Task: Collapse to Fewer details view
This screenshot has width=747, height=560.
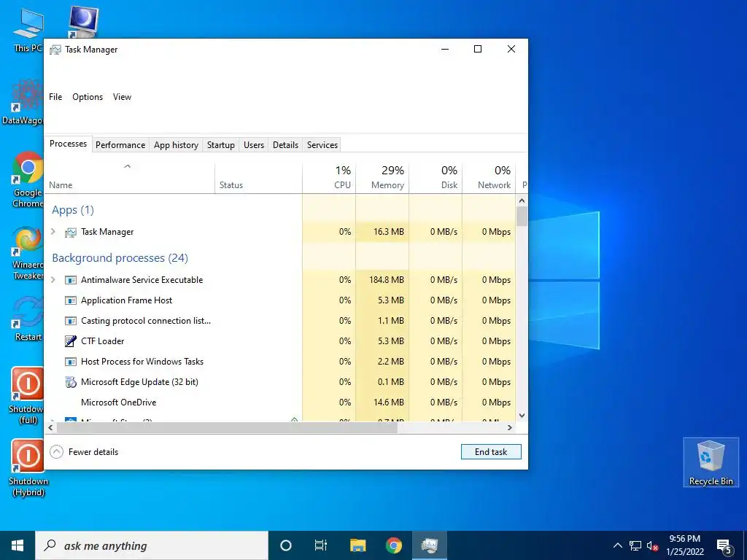Action: tap(85, 452)
